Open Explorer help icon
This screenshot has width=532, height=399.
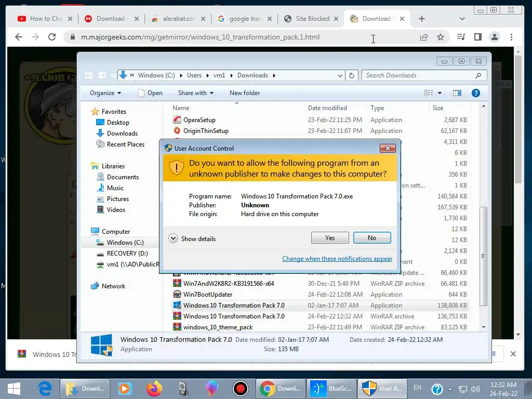(476, 93)
